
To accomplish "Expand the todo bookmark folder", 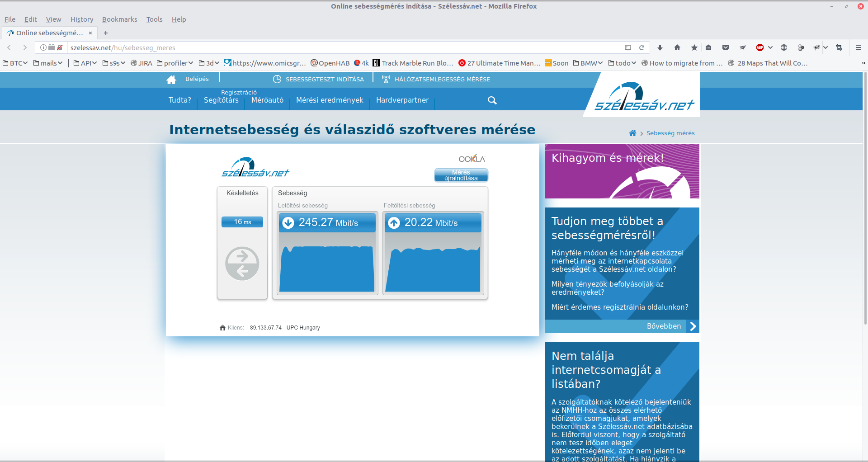I will (622, 63).
